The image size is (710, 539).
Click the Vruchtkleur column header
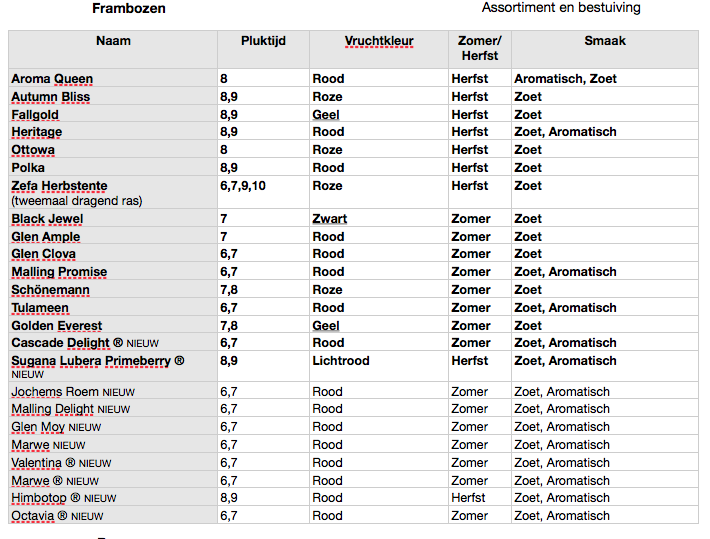(x=379, y=41)
